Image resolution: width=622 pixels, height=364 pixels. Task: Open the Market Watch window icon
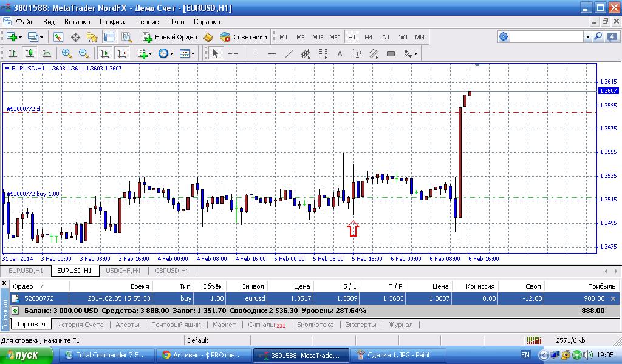click(x=58, y=37)
